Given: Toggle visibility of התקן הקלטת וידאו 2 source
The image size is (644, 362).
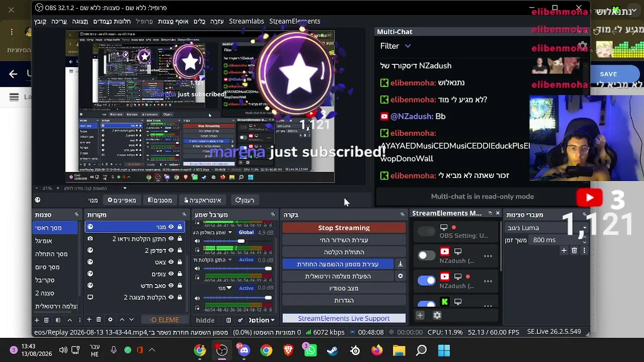Looking at the screenshot, I should [171, 239].
